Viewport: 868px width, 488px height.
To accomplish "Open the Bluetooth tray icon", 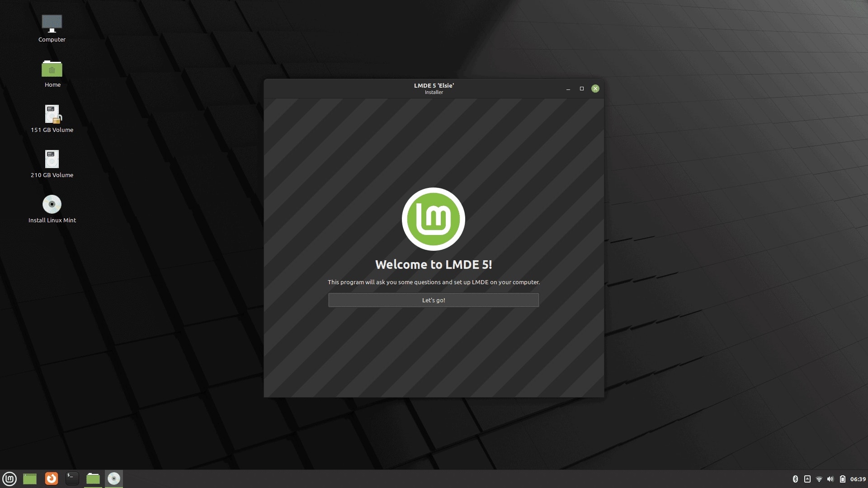I will point(795,479).
